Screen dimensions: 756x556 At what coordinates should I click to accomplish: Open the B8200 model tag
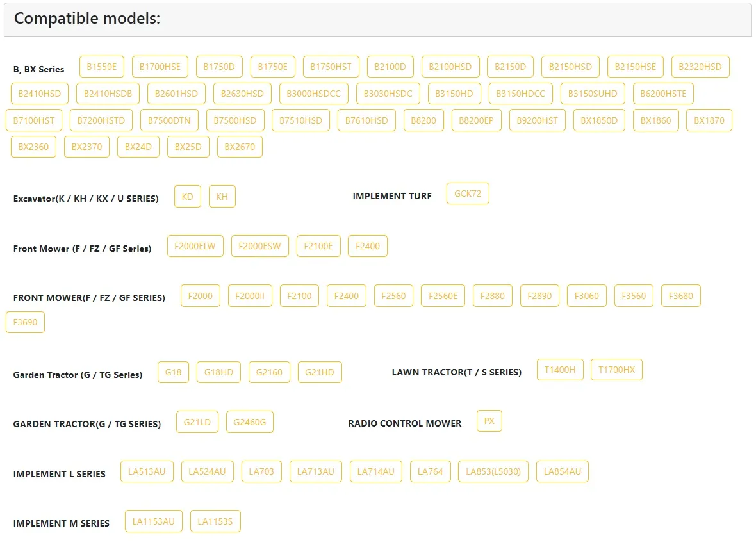point(423,120)
